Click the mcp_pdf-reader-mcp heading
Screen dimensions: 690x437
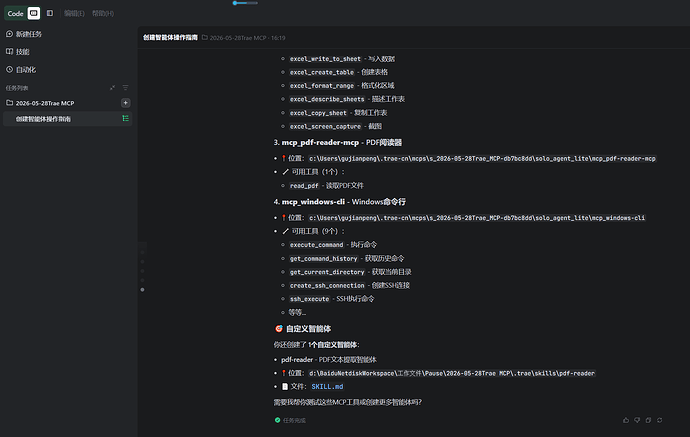[320, 143]
